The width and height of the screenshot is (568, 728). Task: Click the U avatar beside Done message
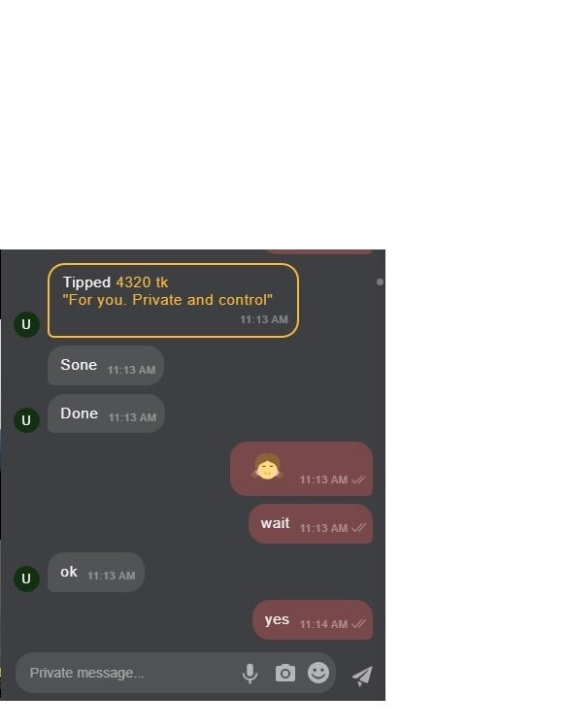click(x=26, y=419)
